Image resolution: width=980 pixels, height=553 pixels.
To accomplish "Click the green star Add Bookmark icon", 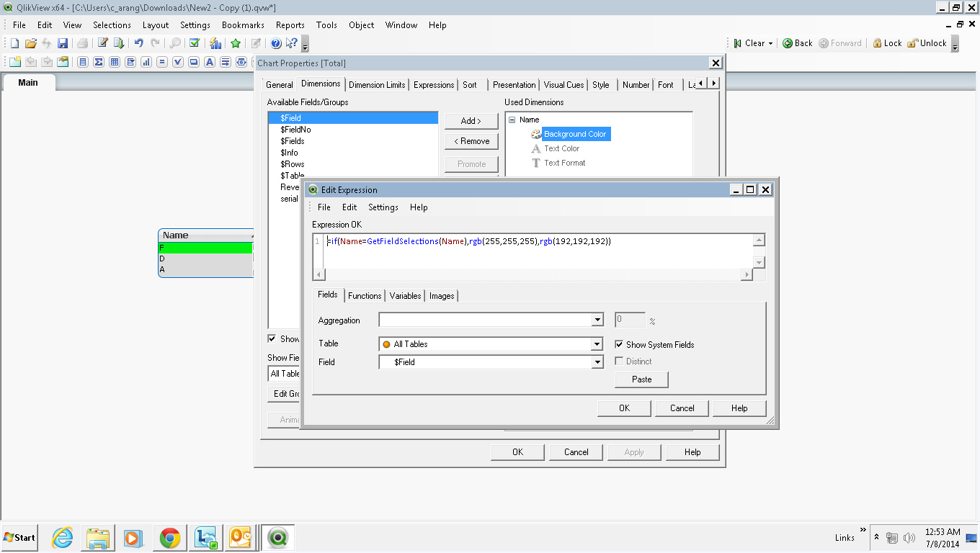I will pos(236,43).
